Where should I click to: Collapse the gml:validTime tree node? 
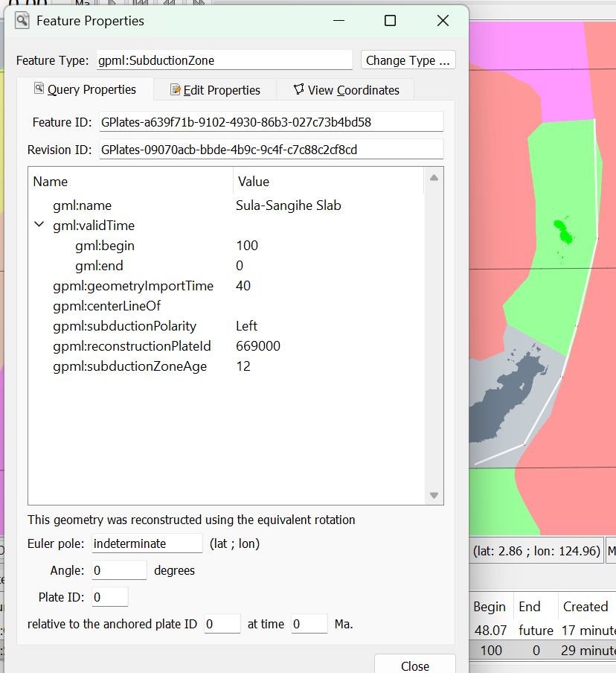point(39,226)
